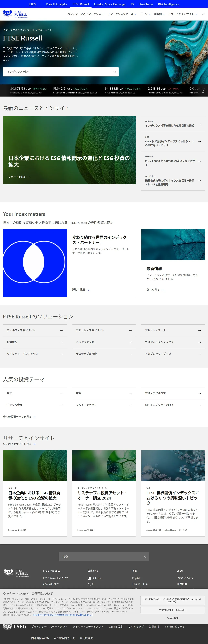Viewport: 208px width, 644px height.
Task: Switch to FX top tab
Action: coord(132,4)
